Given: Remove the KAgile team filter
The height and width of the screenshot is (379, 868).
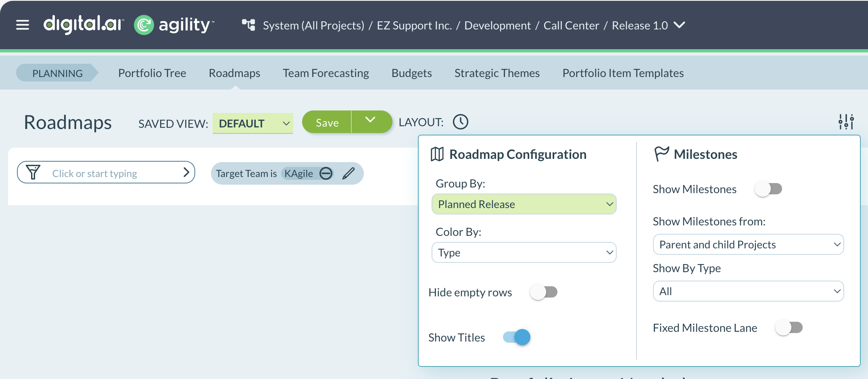Looking at the screenshot, I should pyautogui.click(x=326, y=173).
